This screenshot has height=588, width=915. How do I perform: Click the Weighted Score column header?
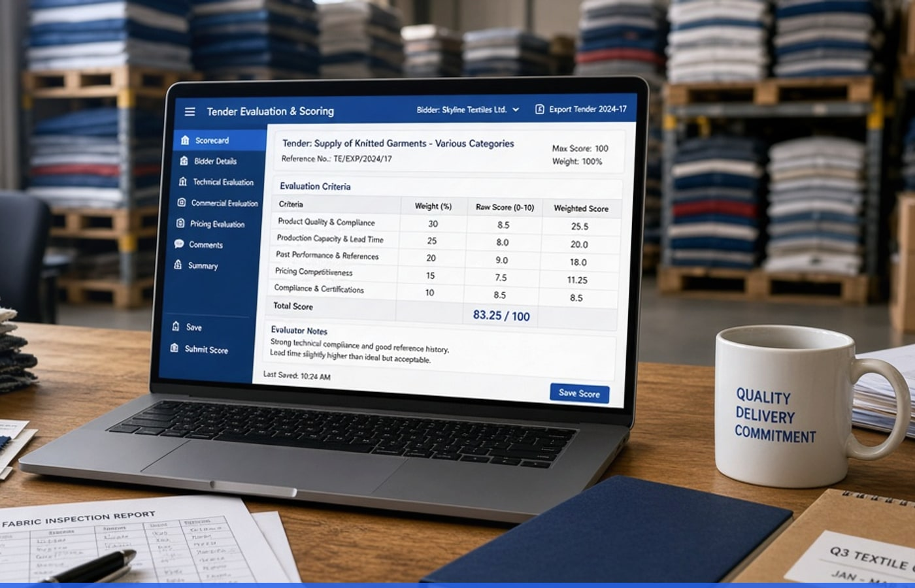581,208
